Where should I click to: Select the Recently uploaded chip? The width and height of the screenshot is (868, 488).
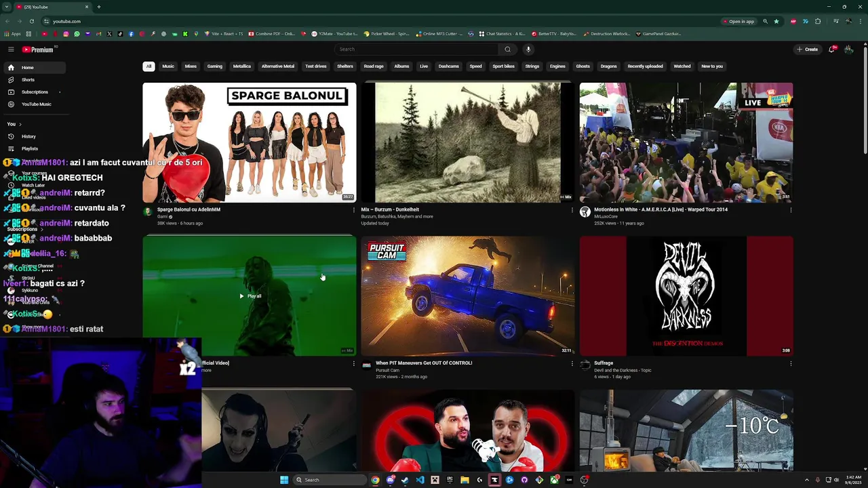[645, 66]
